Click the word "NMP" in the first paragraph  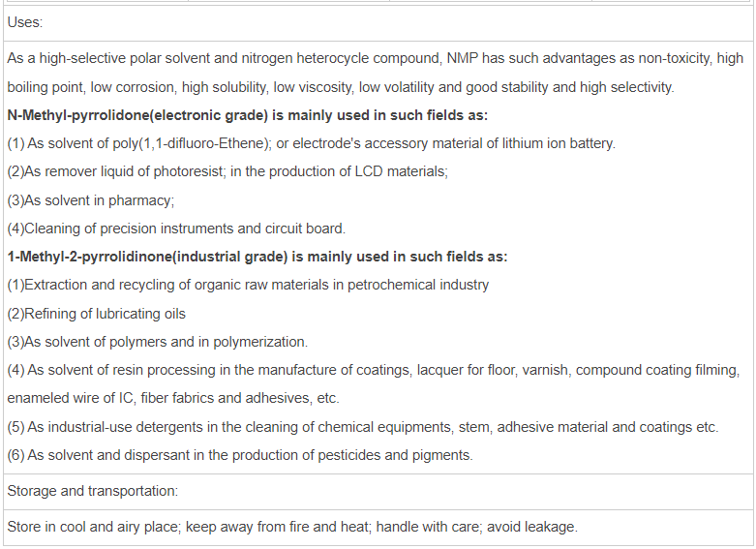(x=466, y=59)
